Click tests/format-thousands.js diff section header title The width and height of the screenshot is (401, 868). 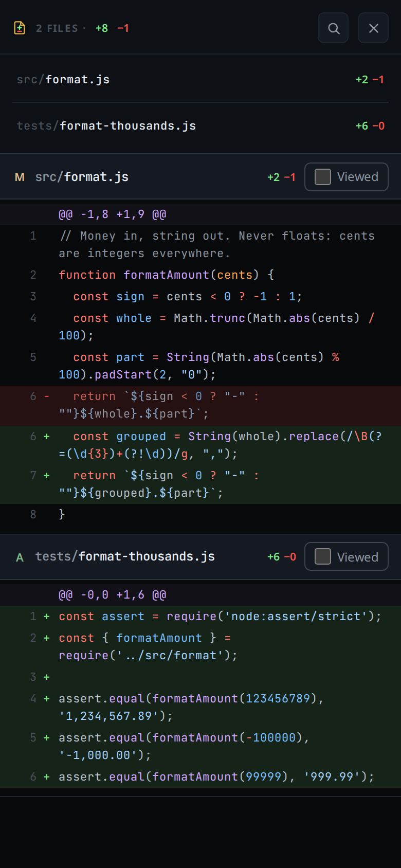click(x=125, y=556)
